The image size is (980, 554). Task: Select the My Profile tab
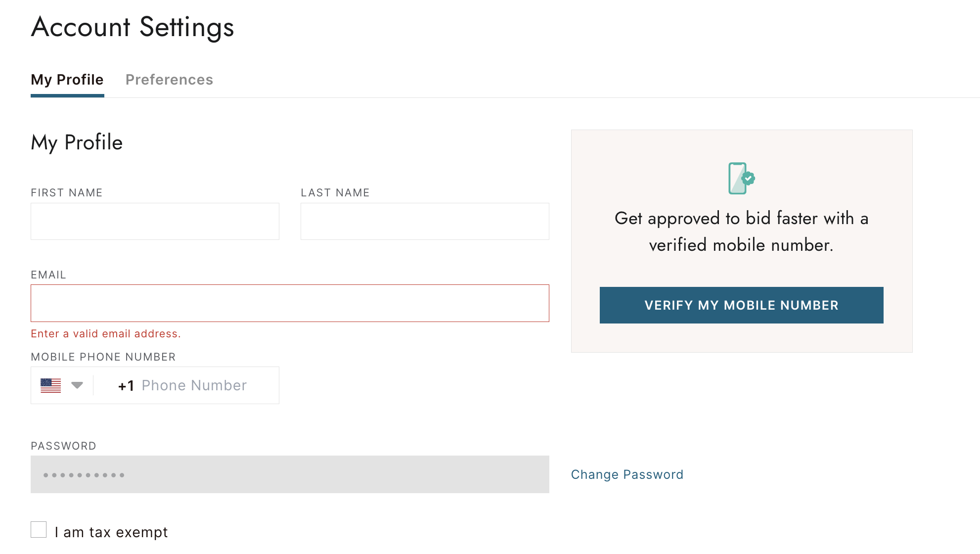coord(67,80)
